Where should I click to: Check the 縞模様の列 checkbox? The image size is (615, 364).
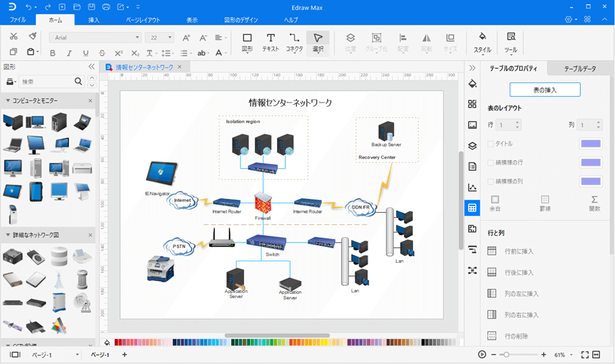491,182
